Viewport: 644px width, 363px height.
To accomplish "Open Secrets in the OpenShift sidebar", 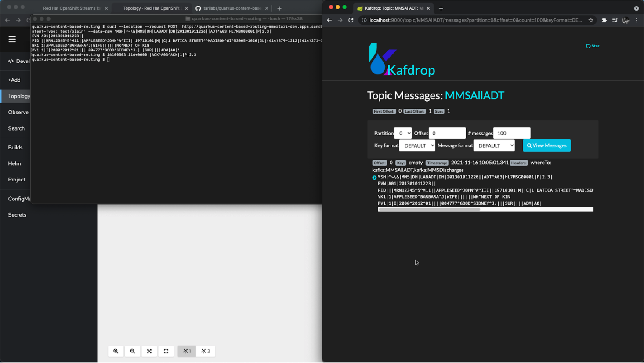I will (x=17, y=215).
